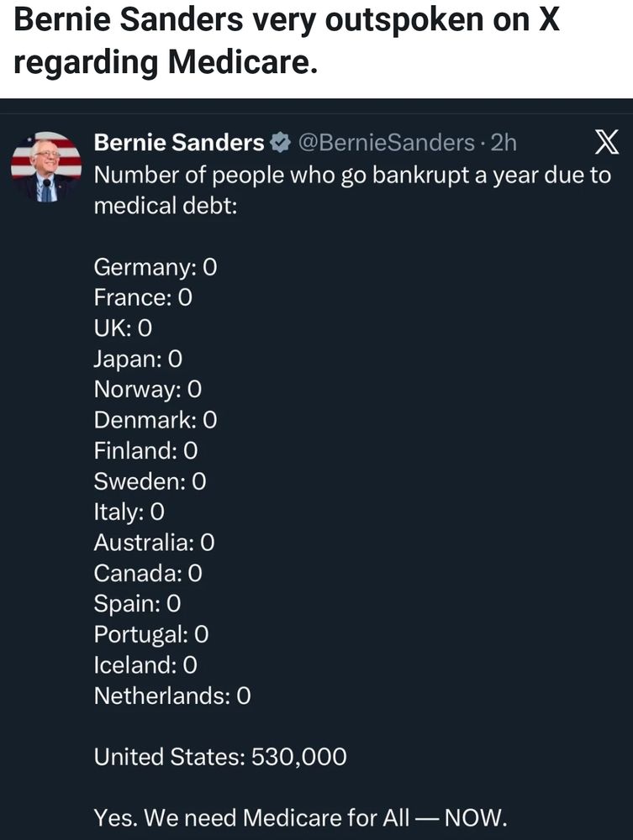The width and height of the screenshot is (633, 840).
Task: Click the X logo in the tweet
Action: [605, 144]
